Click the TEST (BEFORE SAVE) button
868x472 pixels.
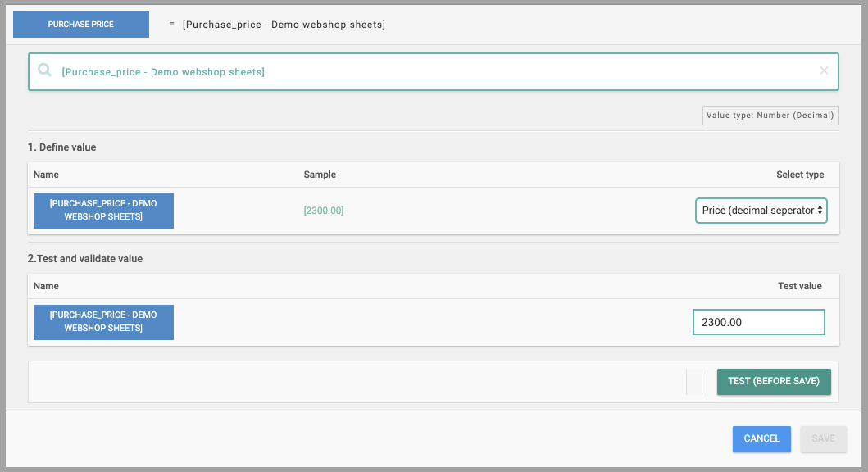774,381
